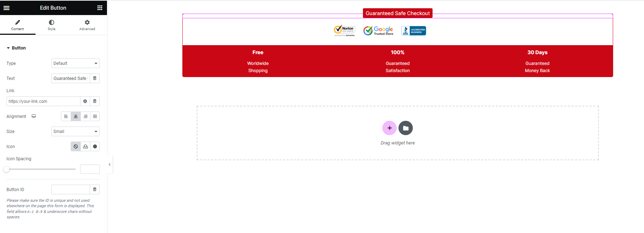Select the upload SVG icon option
644x233 pixels.
85,147
